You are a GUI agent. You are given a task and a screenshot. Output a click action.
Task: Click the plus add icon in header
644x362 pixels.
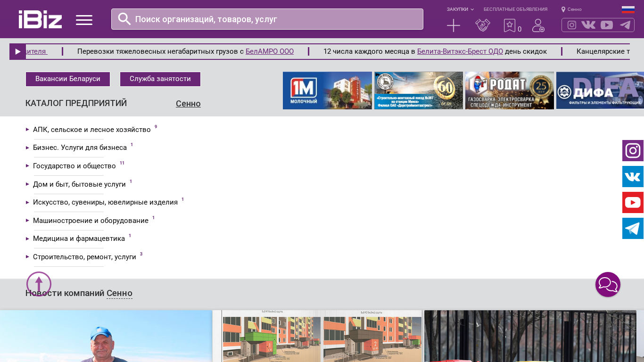coord(454,25)
